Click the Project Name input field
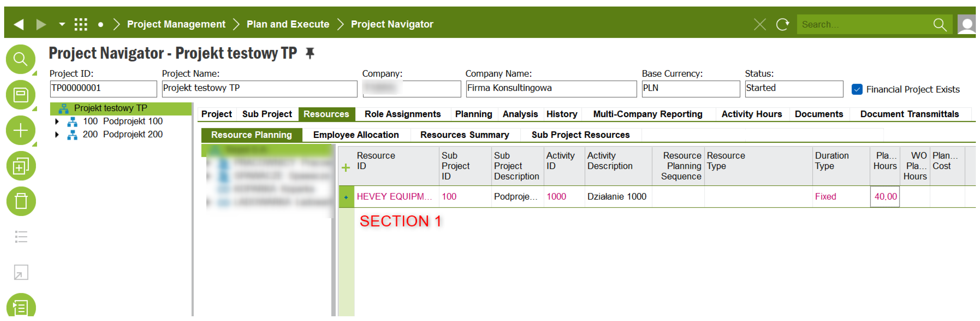 click(x=259, y=89)
